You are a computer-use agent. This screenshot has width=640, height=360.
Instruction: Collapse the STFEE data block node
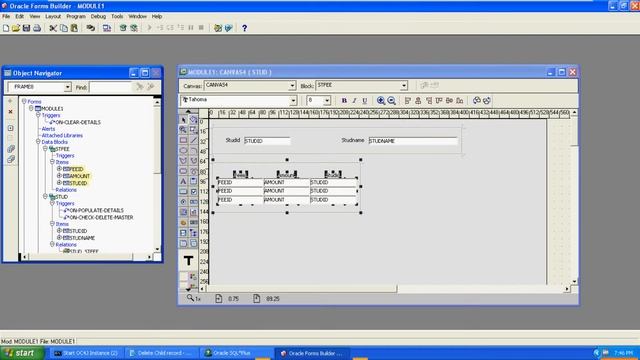(45, 149)
